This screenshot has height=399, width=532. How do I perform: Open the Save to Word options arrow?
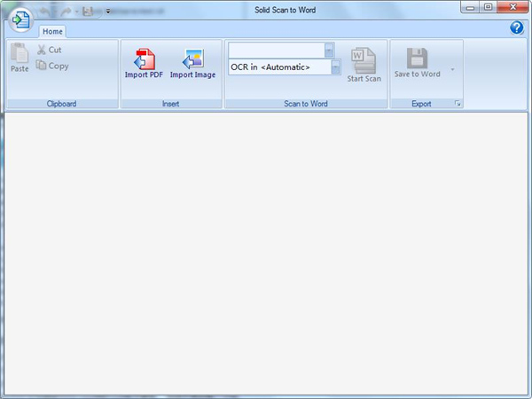pyautogui.click(x=452, y=69)
